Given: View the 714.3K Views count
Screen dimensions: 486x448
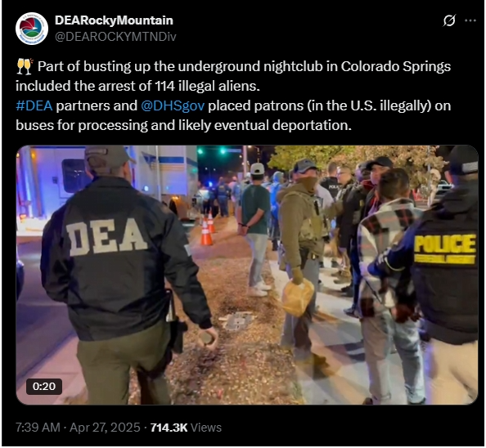Looking at the screenshot, I should pos(186,428).
